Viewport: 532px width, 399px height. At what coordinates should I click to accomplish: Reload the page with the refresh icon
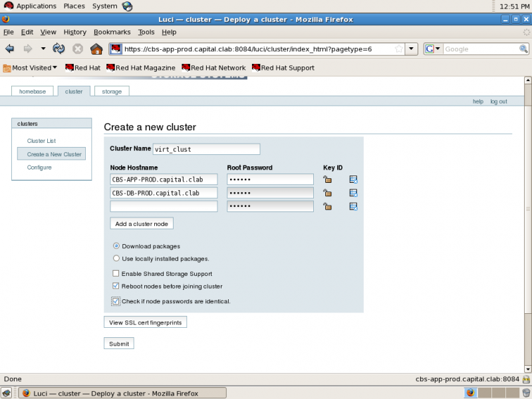coord(59,49)
